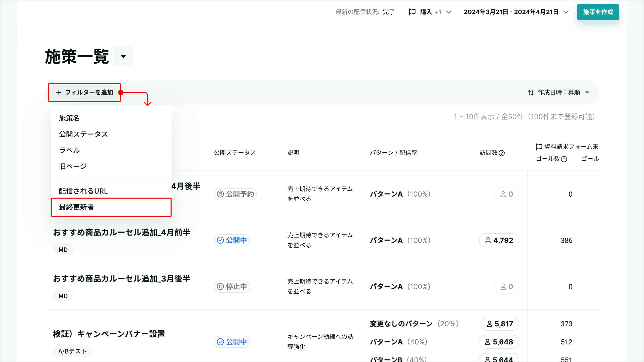The width and height of the screenshot is (644, 362).
Task: Click the 4,792 visitor count badge
Action: point(499,240)
